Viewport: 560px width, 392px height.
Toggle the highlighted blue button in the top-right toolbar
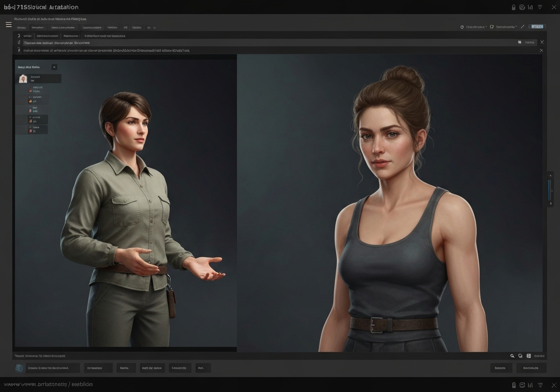tap(538, 27)
